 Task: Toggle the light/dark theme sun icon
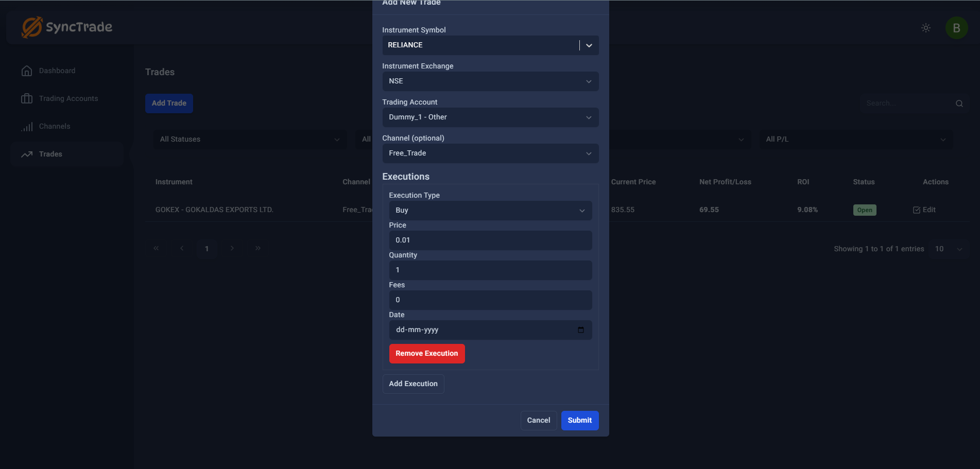[x=925, y=28]
